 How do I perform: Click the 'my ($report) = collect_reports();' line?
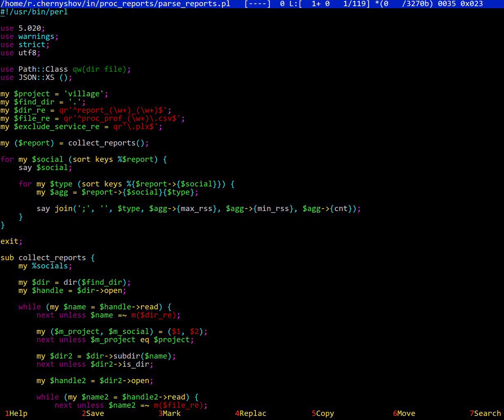click(75, 143)
